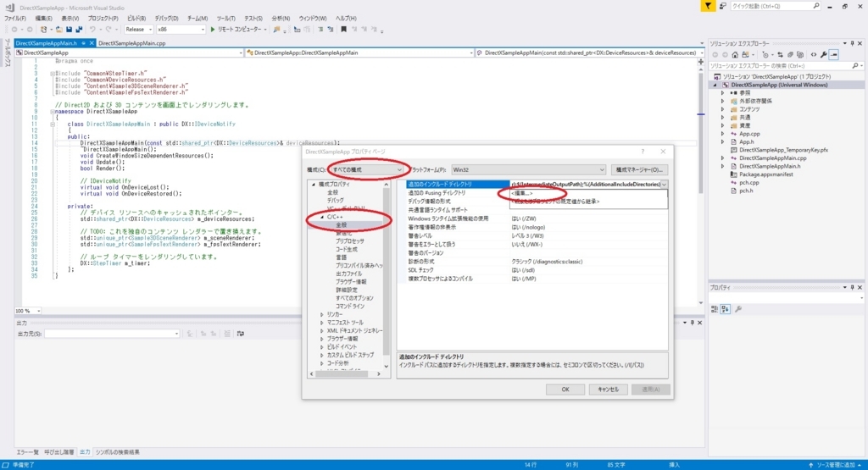Switch to シンボルの検索結果 tab
Image resolution: width=868 pixels, height=470 pixels.
[x=117, y=452]
